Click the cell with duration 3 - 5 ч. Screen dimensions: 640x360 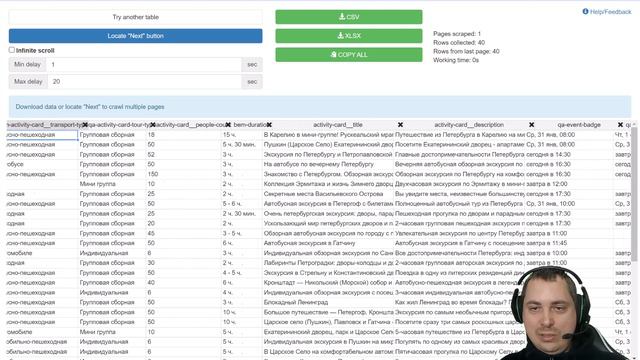242,233
